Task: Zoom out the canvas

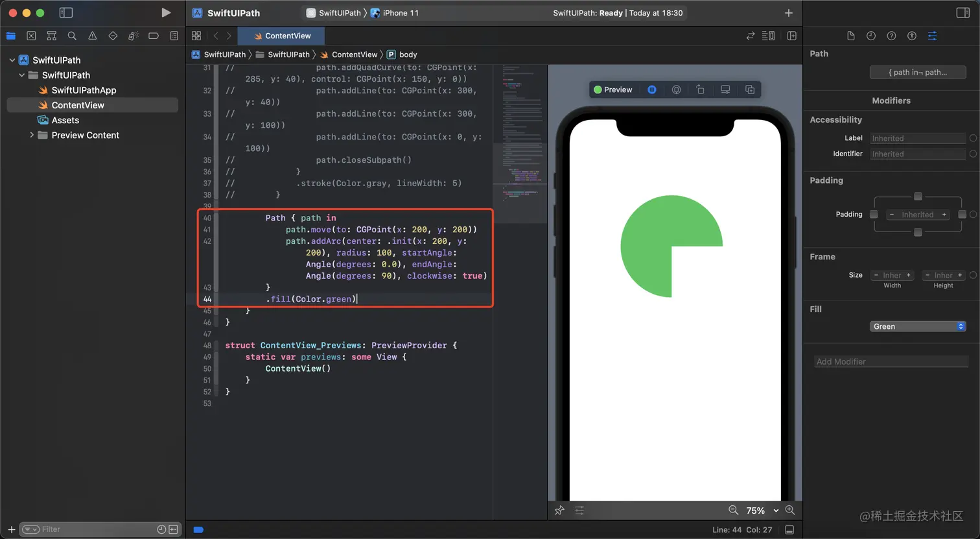Action: tap(733, 510)
